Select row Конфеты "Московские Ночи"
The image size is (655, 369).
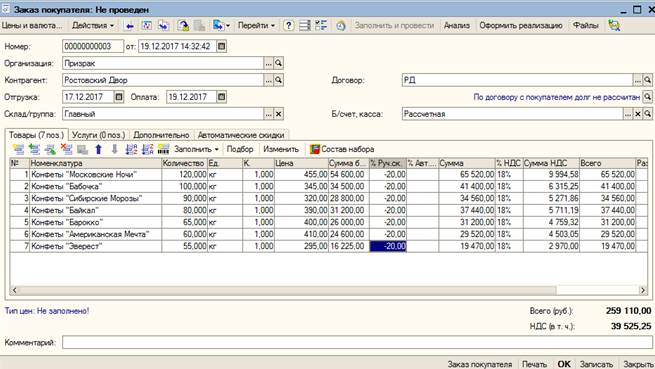pyautogui.click(x=329, y=175)
